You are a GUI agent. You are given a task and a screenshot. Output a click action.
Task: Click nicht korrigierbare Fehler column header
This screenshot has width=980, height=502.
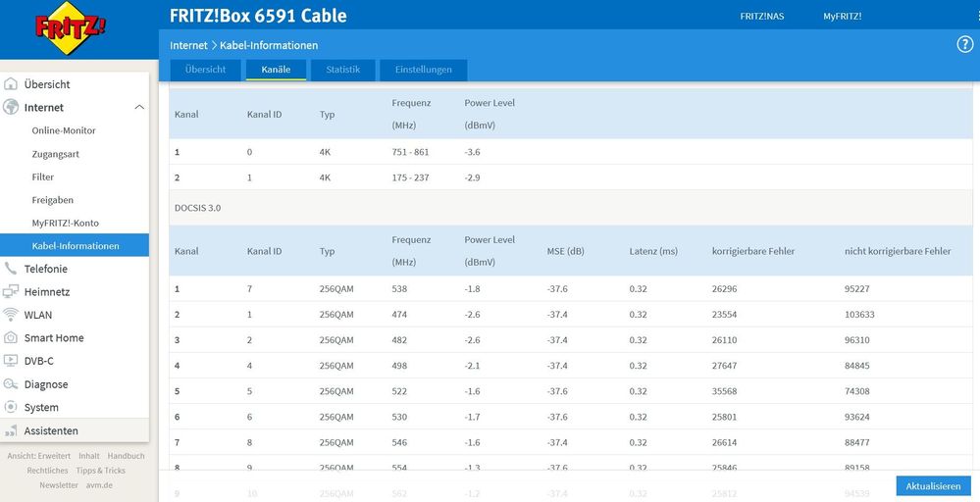tap(898, 251)
